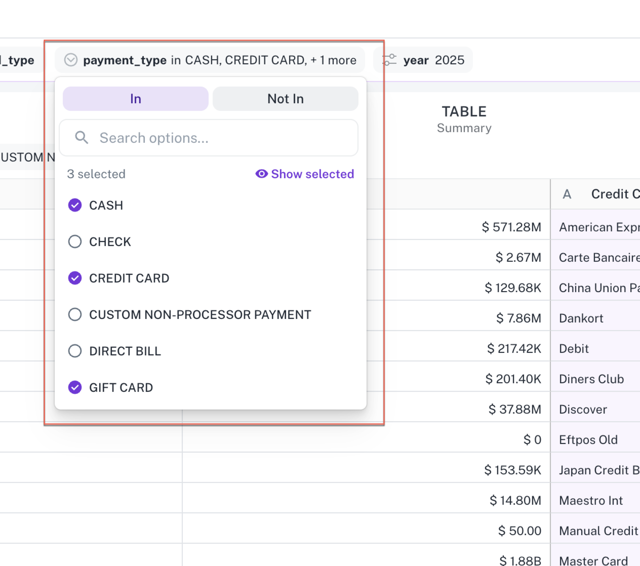Viewport: 640px width, 566px height.
Task: Enable the CHECK payment option
Action: [x=75, y=242]
